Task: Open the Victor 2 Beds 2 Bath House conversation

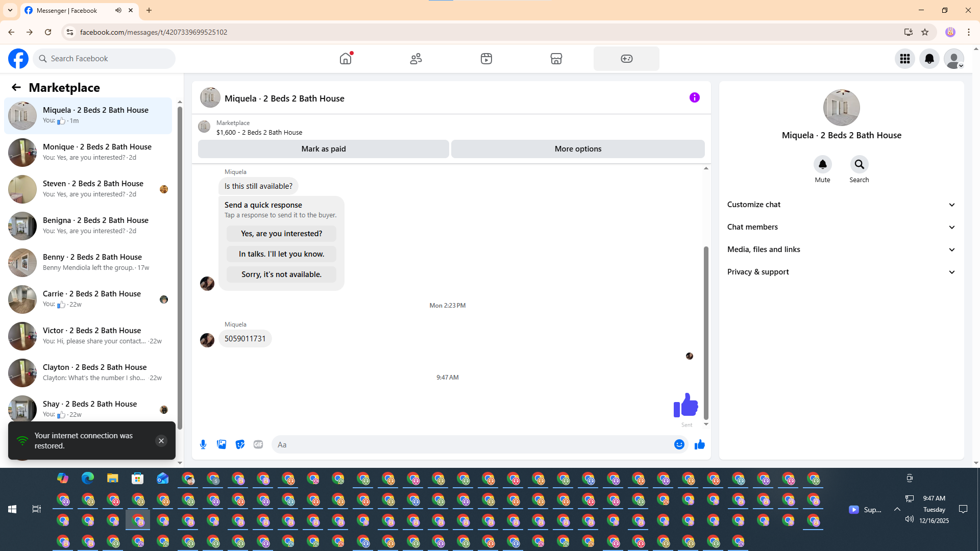Action: click(x=88, y=336)
